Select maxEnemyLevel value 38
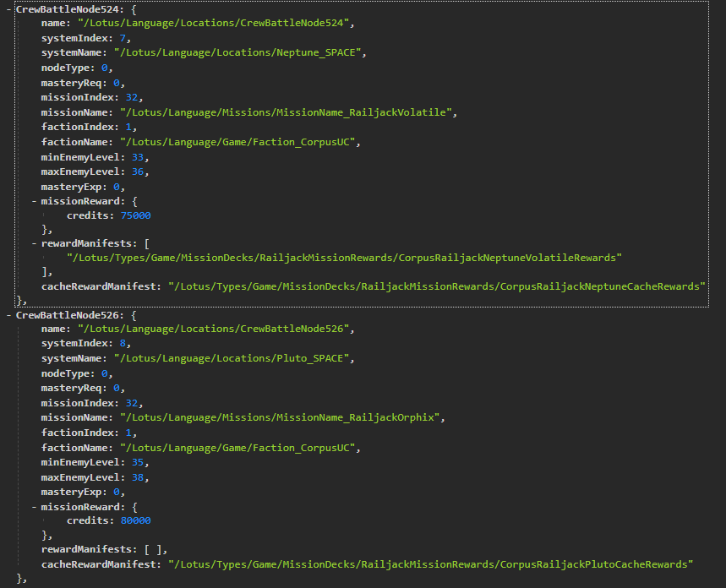 (139, 476)
